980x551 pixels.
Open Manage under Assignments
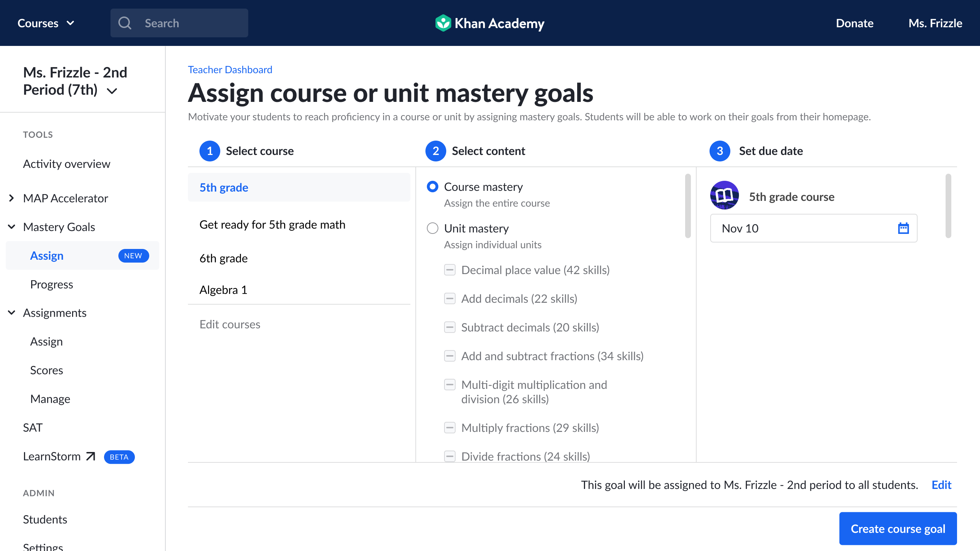pos(50,399)
